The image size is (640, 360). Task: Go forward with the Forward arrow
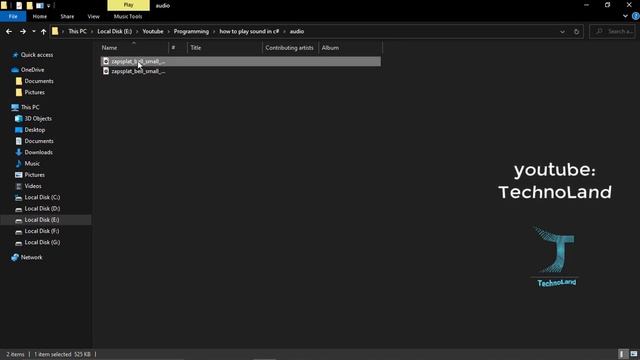(23, 31)
